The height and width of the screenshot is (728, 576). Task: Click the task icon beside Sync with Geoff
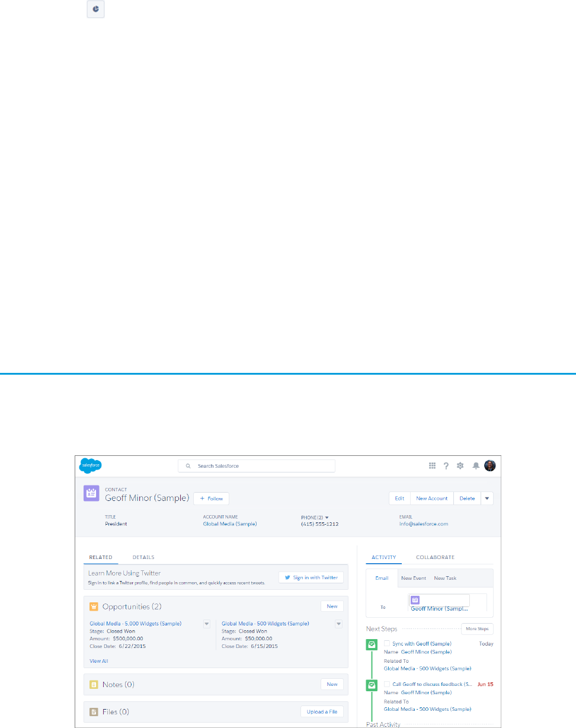pos(372,644)
